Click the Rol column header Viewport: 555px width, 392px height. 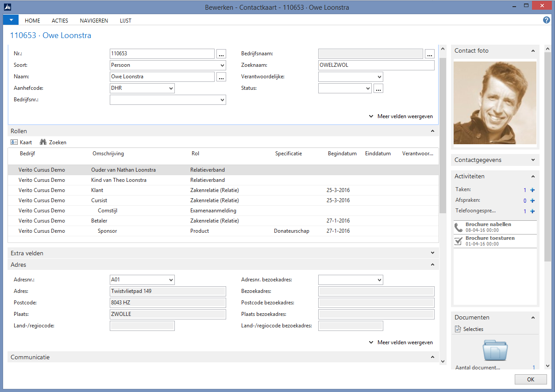pyautogui.click(x=195, y=154)
